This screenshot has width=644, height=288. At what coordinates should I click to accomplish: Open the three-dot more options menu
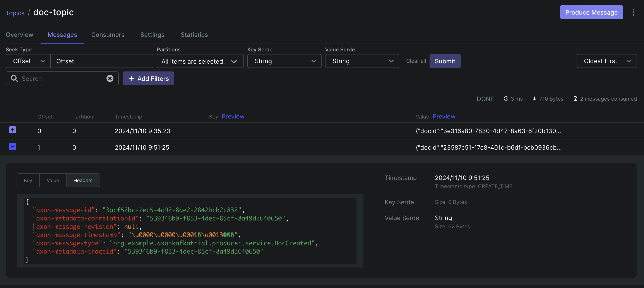point(633,12)
